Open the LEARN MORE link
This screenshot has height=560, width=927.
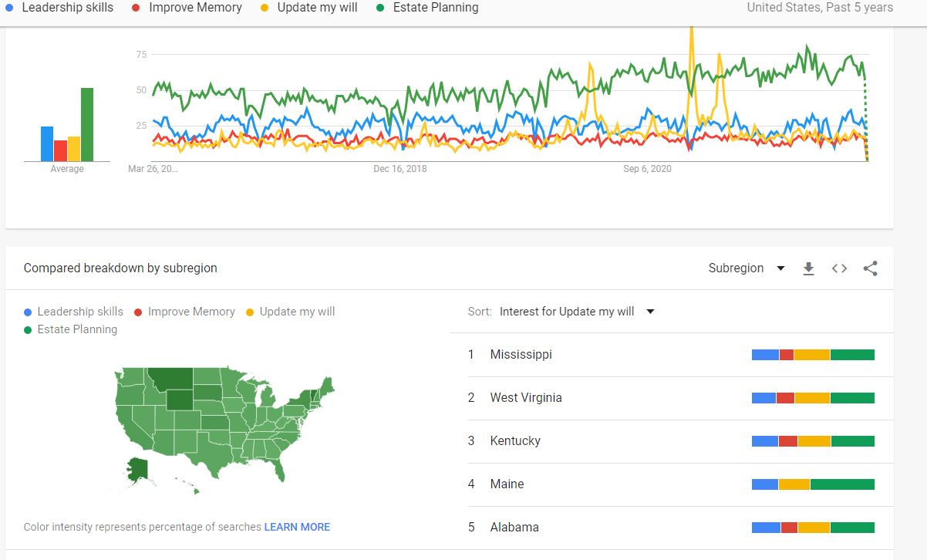[297, 527]
